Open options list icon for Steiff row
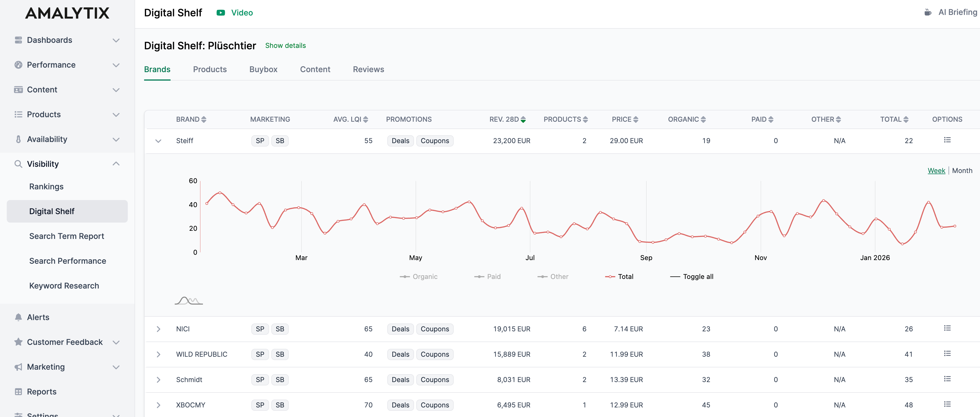Image resolution: width=980 pixels, height=417 pixels. [x=947, y=140]
